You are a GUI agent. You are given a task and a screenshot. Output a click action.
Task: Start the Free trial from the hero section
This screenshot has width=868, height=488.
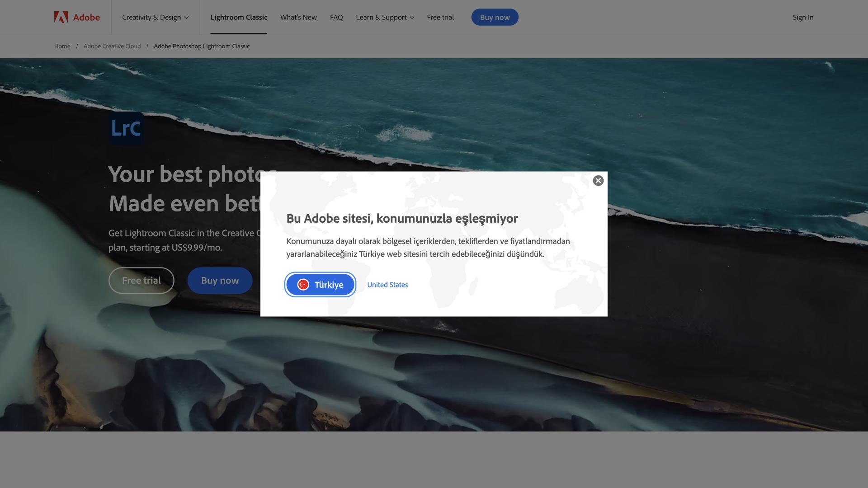tap(141, 280)
